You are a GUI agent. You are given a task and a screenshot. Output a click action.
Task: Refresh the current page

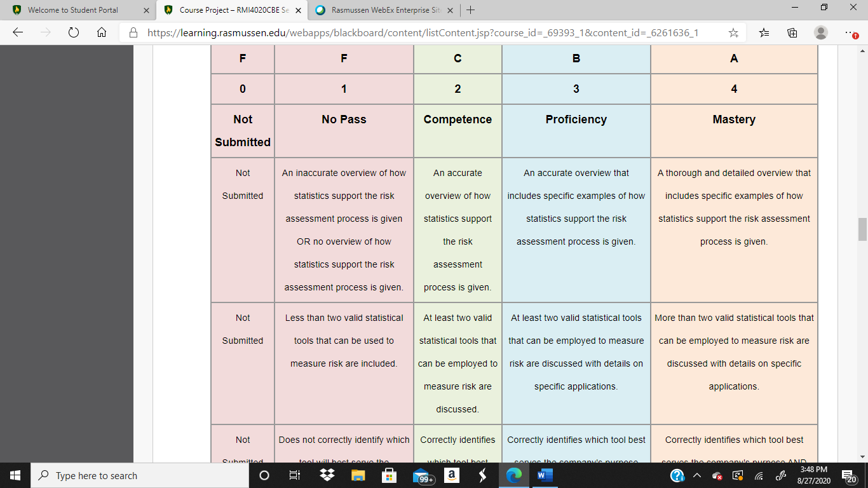click(x=74, y=32)
